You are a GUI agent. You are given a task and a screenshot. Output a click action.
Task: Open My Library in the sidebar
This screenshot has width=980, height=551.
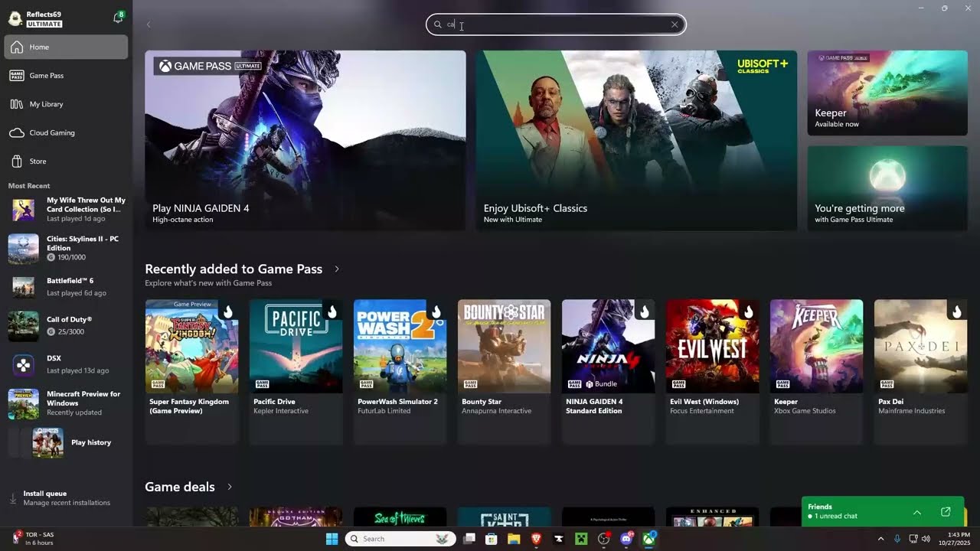(66, 104)
